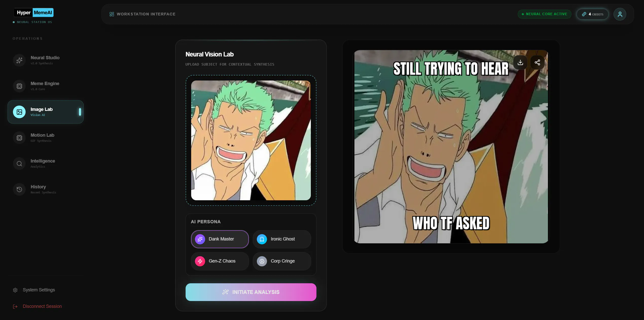
Task: Click the Neural Studio sparkle icon
Action: click(19, 60)
